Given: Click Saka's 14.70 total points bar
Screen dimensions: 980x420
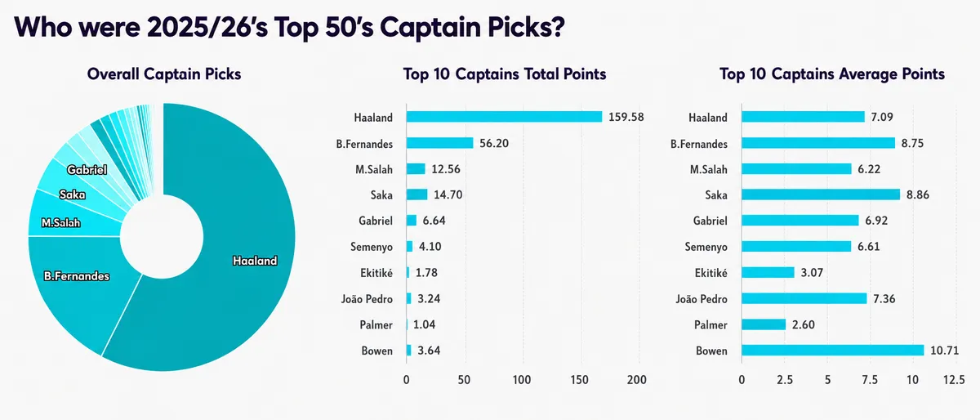Looking at the screenshot, I should click(416, 194).
